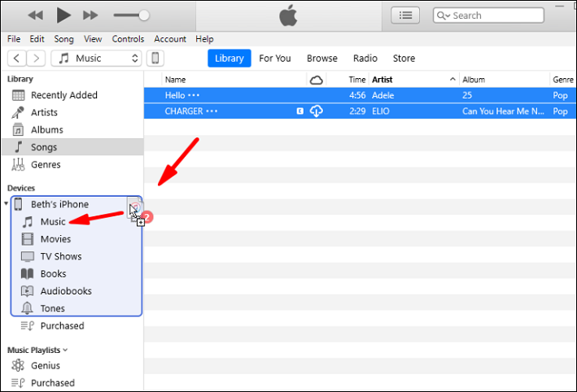Open the Account menu

click(170, 39)
